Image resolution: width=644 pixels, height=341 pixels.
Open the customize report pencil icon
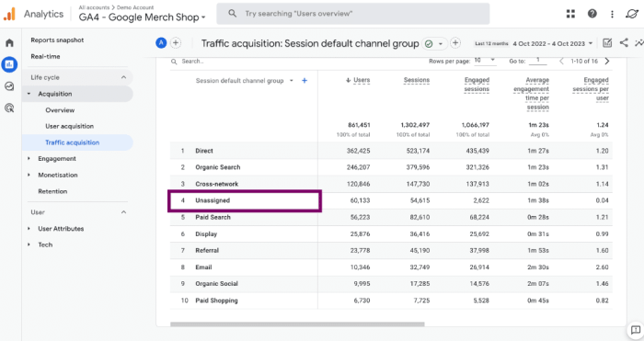click(607, 42)
